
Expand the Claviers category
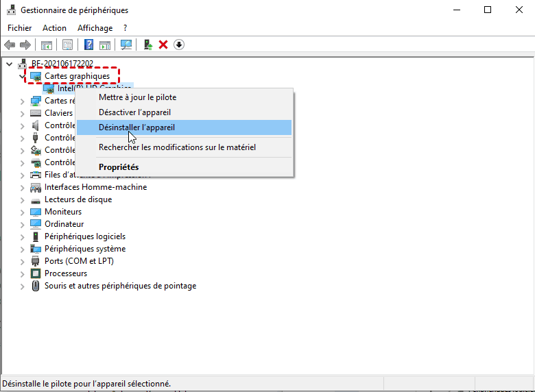[22, 114]
